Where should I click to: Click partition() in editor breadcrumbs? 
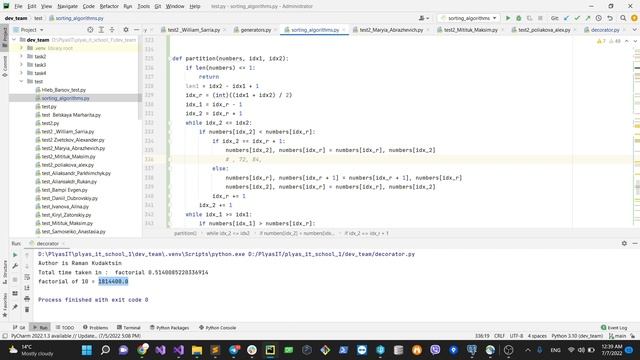click(x=185, y=233)
